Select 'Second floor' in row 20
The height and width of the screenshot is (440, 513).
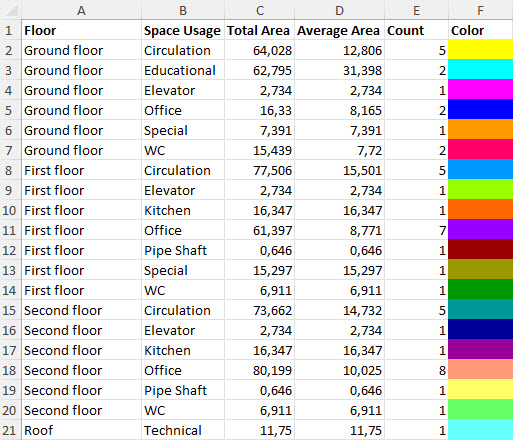[82, 410]
